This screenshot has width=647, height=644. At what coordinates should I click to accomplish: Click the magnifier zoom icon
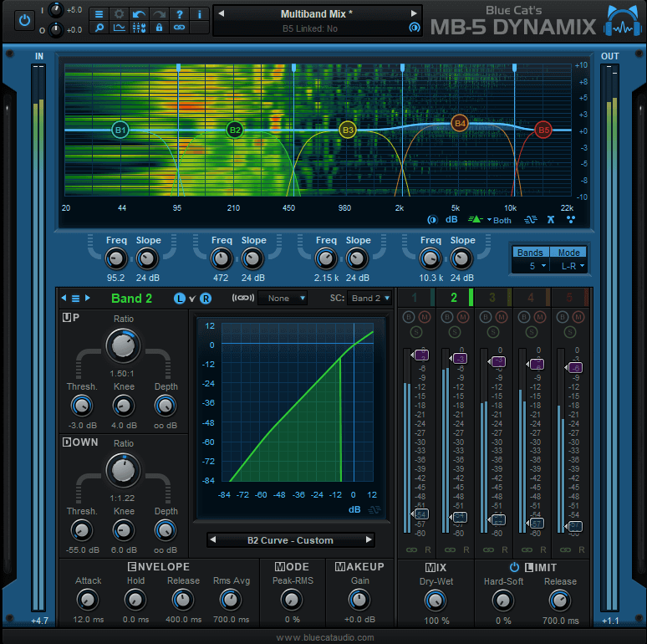(99, 28)
